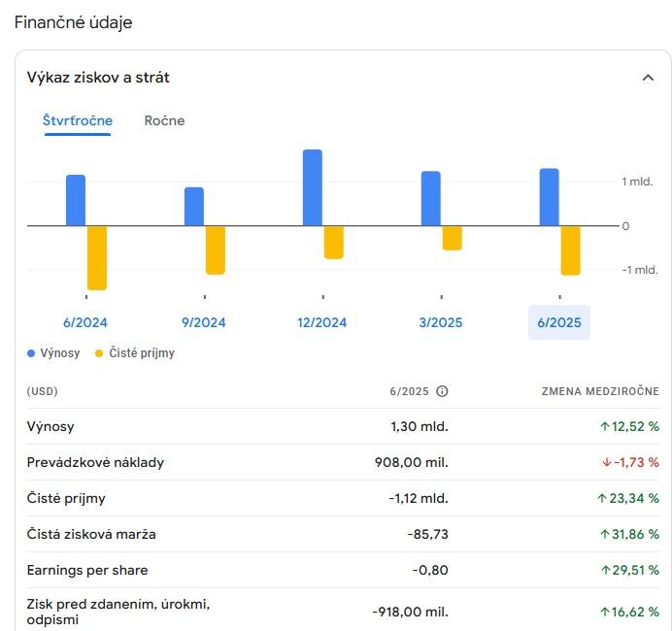The width and height of the screenshot is (672, 631).
Task: Switch to the Ročne tab
Action: coord(164,121)
